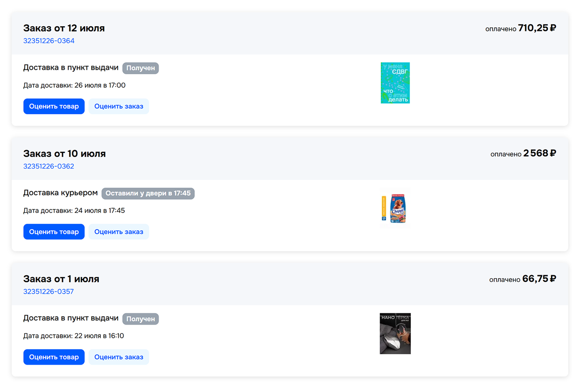
Task: Click the 'Заказ от 1 июля' heading
Action: pyautogui.click(x=61, y=279)
